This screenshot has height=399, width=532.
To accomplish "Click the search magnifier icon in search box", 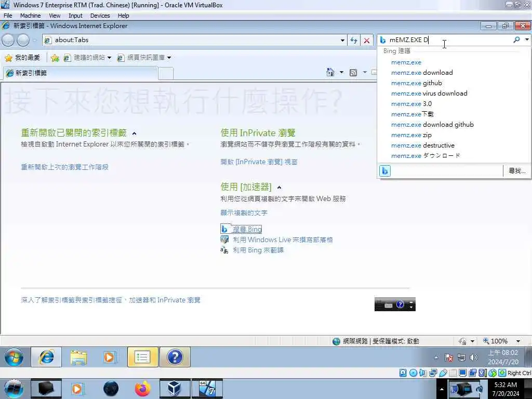I will coord(516,40).
